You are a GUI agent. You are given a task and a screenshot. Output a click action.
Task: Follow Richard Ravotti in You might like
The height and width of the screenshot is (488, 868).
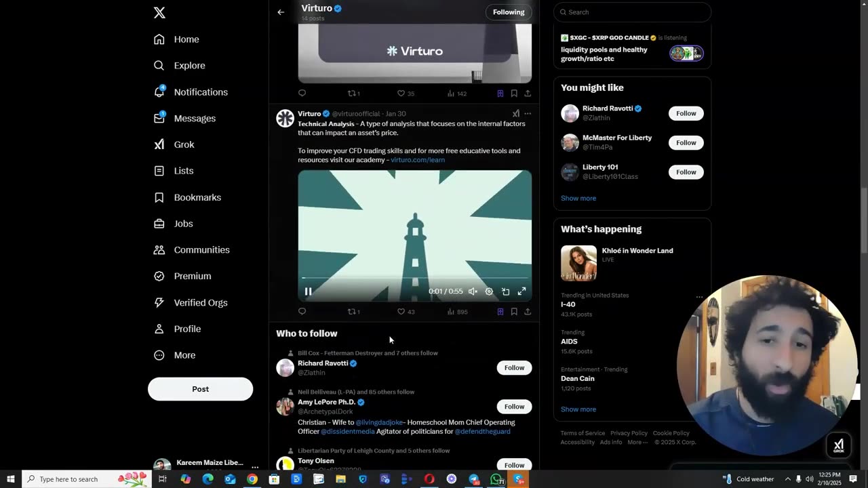[686, 113]
